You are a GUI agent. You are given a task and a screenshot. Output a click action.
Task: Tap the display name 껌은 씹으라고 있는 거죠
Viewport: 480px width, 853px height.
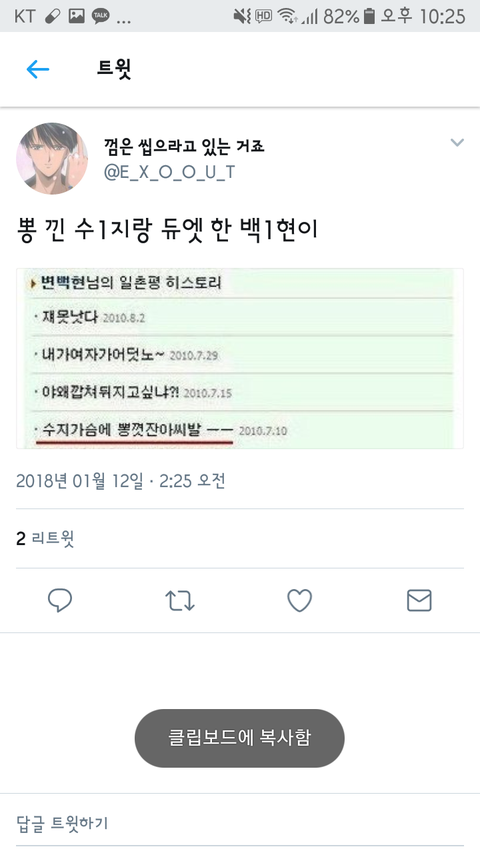[x=184, y=145]
